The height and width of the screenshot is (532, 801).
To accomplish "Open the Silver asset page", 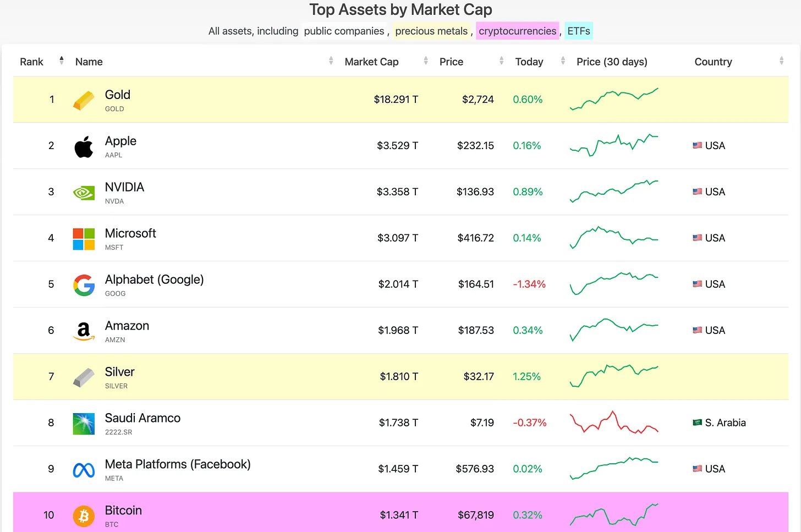I will click(119, 372).
